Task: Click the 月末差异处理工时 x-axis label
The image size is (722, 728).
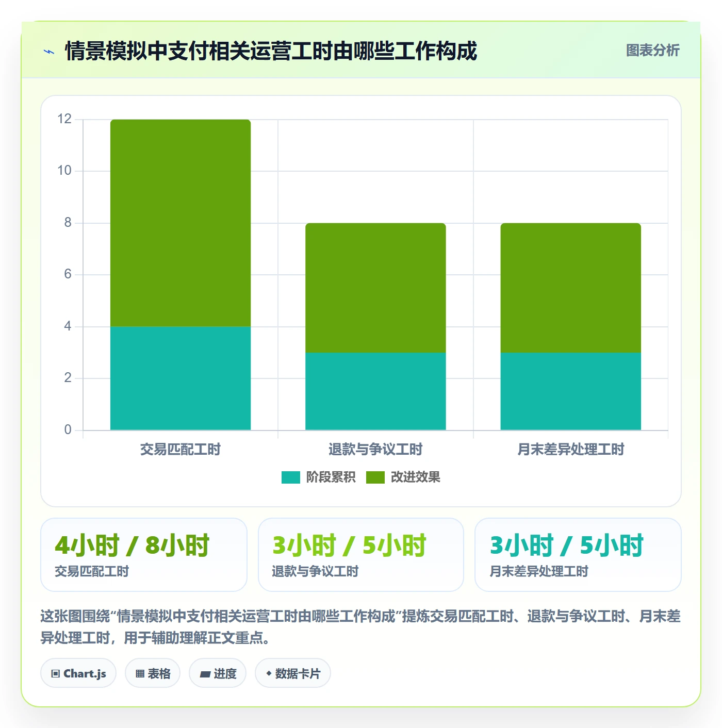Action: point(571,450)
